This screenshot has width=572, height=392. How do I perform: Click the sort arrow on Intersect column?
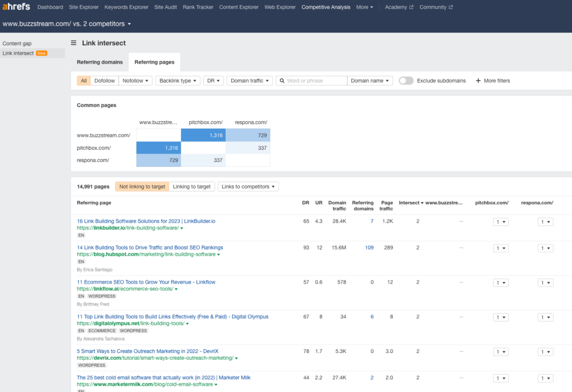422,203
